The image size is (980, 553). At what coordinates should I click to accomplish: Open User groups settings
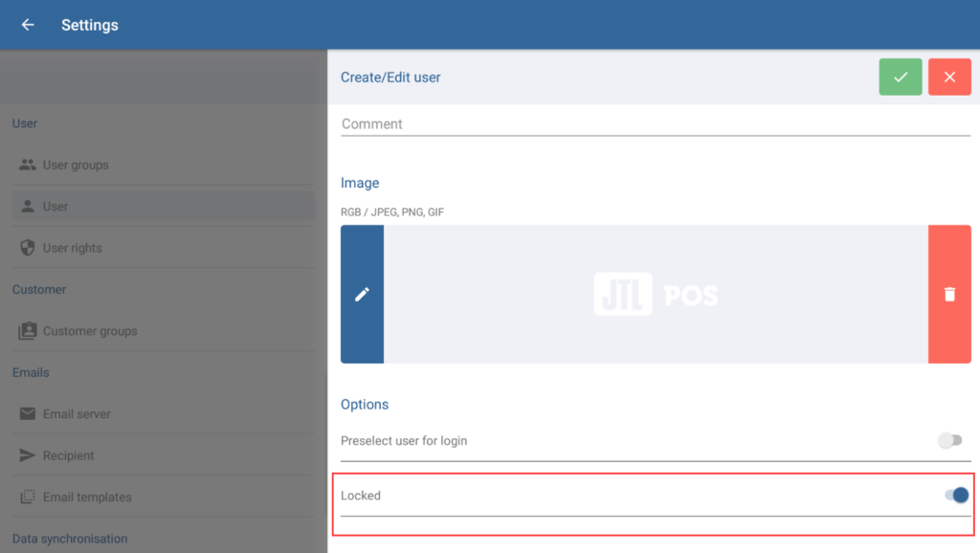(x=76, y=165)
